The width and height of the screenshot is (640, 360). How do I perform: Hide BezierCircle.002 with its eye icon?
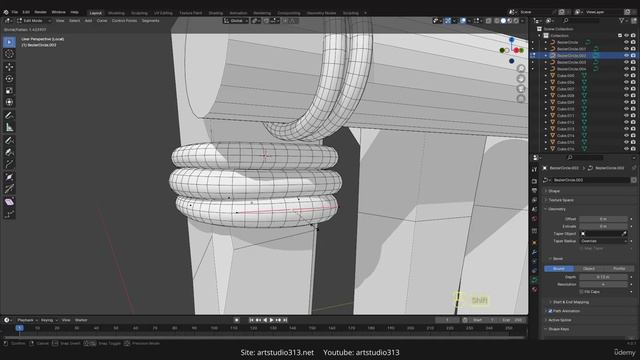[626, 56]
